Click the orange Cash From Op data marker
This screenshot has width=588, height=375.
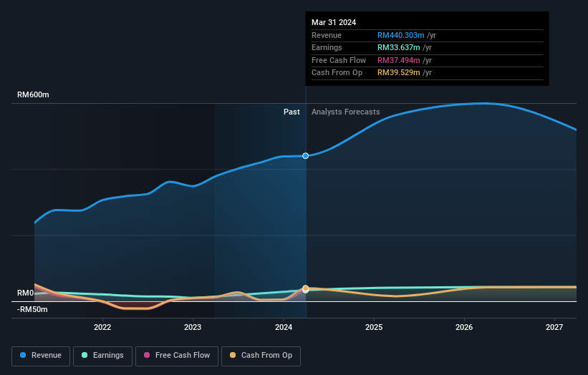(x=306, y=288)
